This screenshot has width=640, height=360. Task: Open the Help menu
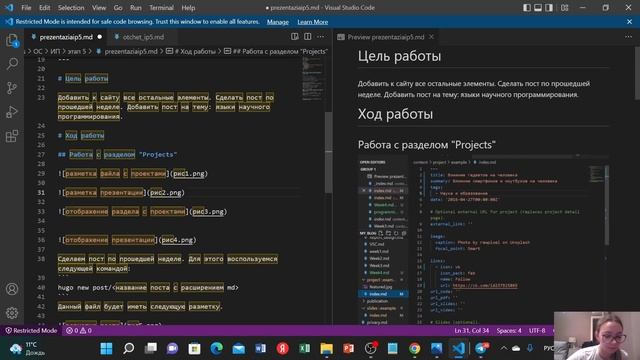[x=188, y=8]
